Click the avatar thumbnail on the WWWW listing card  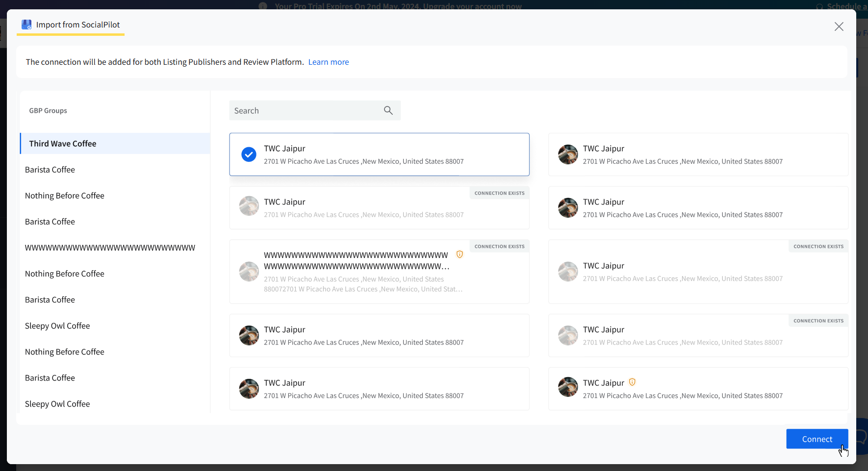pos(249,272)
